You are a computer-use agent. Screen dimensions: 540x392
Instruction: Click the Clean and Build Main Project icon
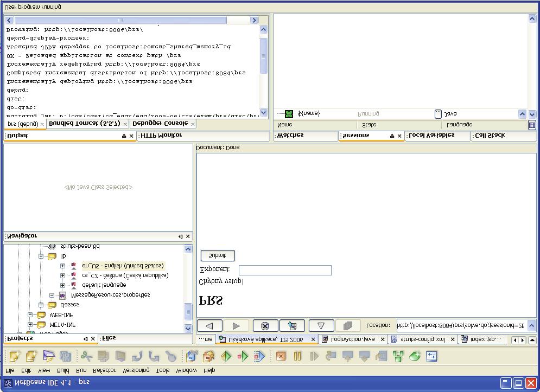(208, 356)
